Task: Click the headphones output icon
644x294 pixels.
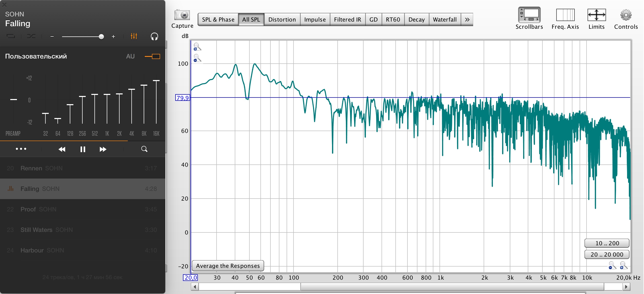Action: [x=154, y=36]
